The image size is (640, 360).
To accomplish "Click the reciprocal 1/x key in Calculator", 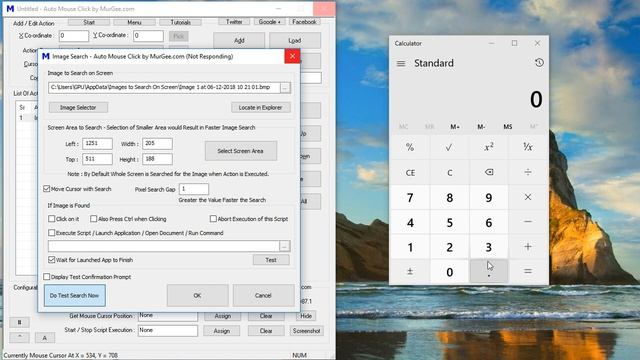I will (528, 147).
